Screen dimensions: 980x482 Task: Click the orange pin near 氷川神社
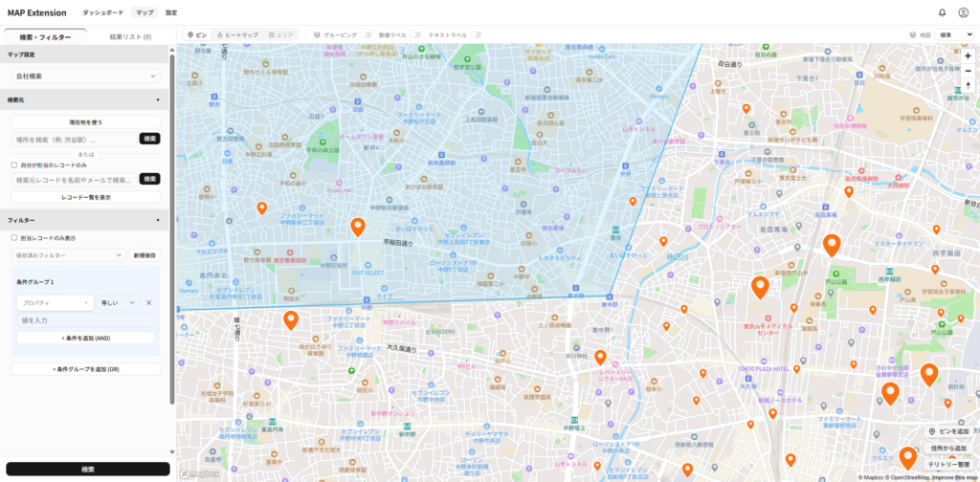[x=600, y=357]
